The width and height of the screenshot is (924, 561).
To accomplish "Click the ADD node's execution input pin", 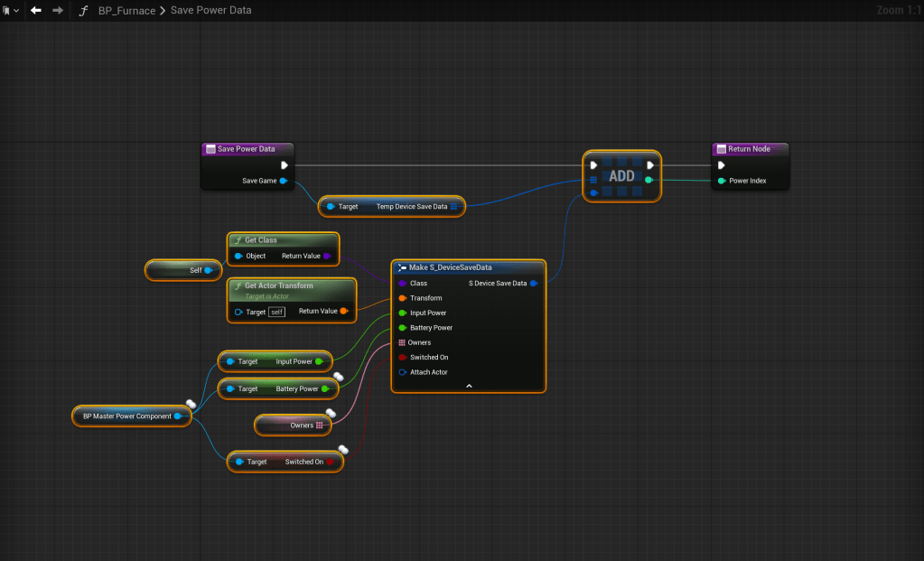I will 593,165.
